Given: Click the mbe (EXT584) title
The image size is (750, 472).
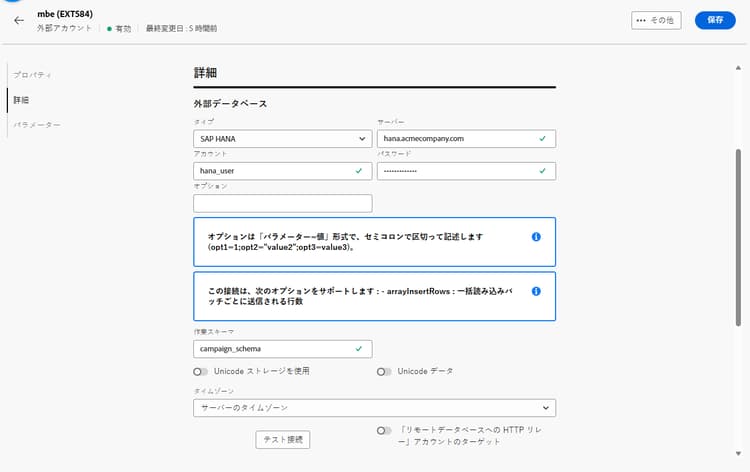Looking at the screenshot, I should (x=65, y=14).
